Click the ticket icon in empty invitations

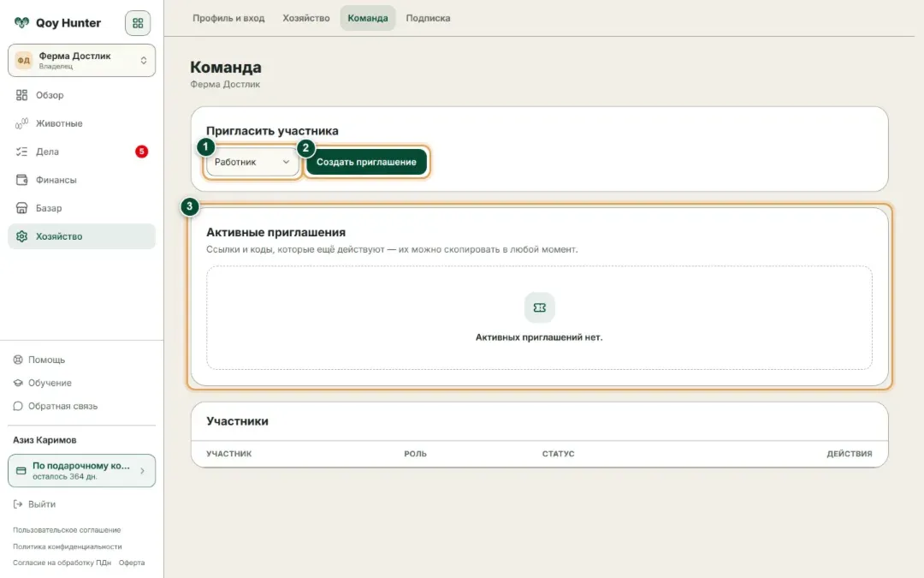click(539, 307)
